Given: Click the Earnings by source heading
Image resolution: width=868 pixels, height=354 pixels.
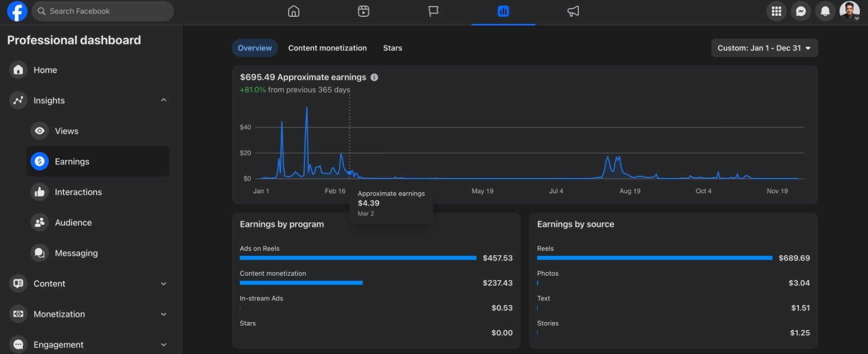Looking at the screenshot, I should pos(576,224).
